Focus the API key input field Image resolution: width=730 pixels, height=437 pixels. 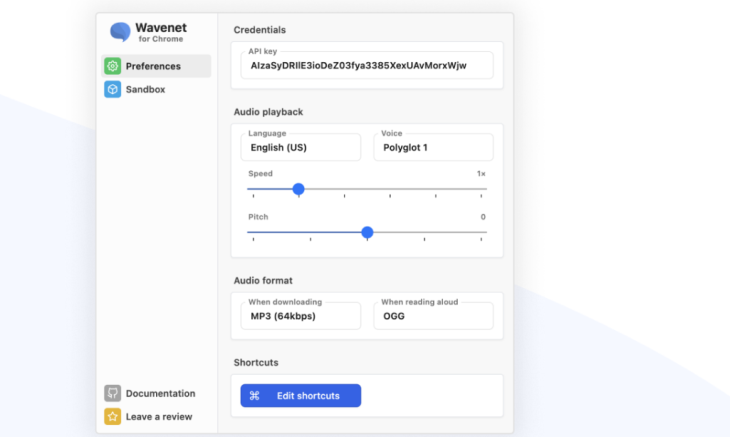[367, 65]
